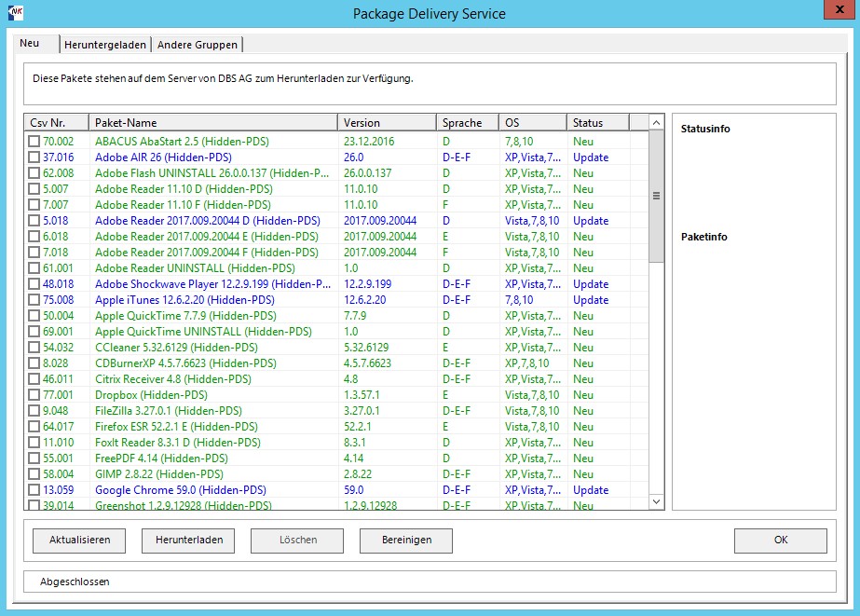Image resolution: width=860 pixels, height=616 pixels.
Task: Click the vertical scrollbar thumb in package list
Action: tap(656, 197)
